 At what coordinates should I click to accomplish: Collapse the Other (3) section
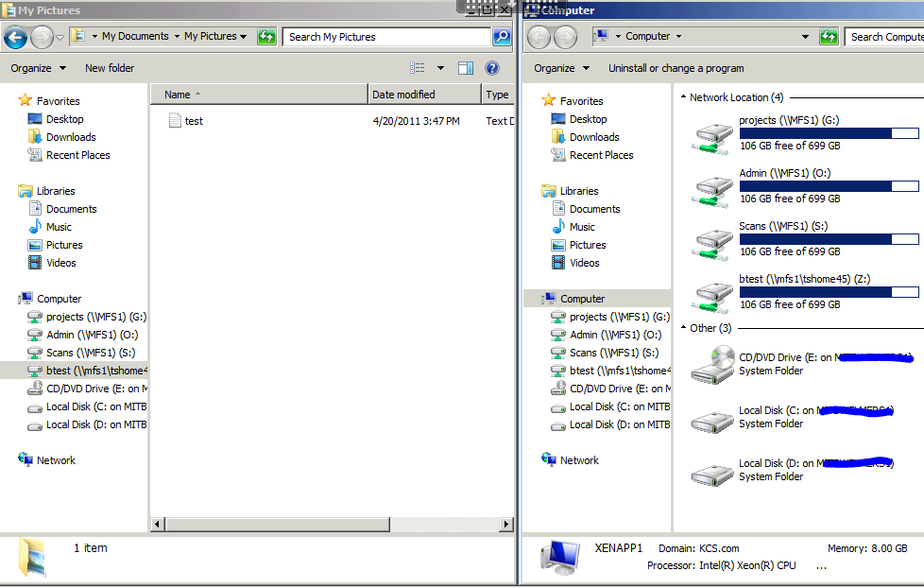tap(685, 328)
